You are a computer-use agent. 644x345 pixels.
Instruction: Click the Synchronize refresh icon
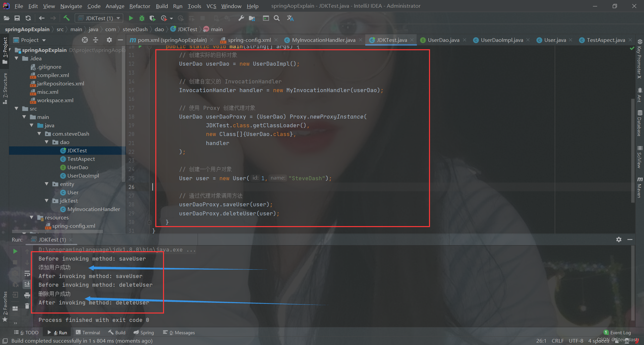tap(28, 18)
